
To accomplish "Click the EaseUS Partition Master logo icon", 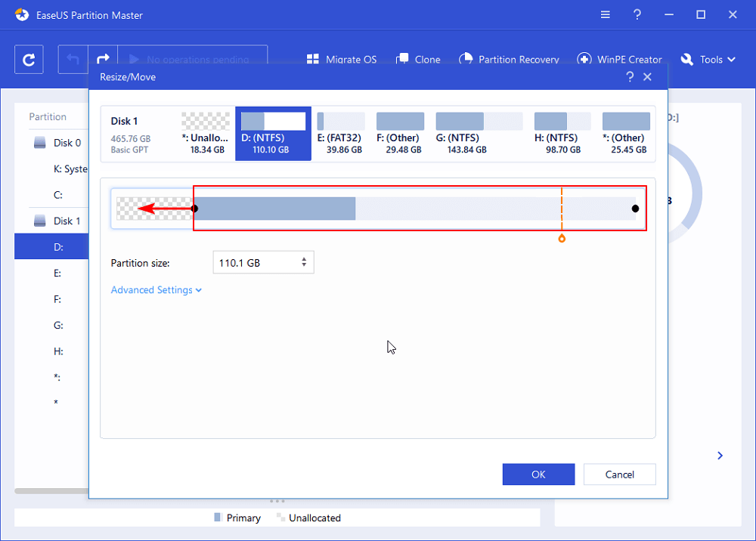I will [22, 15].
